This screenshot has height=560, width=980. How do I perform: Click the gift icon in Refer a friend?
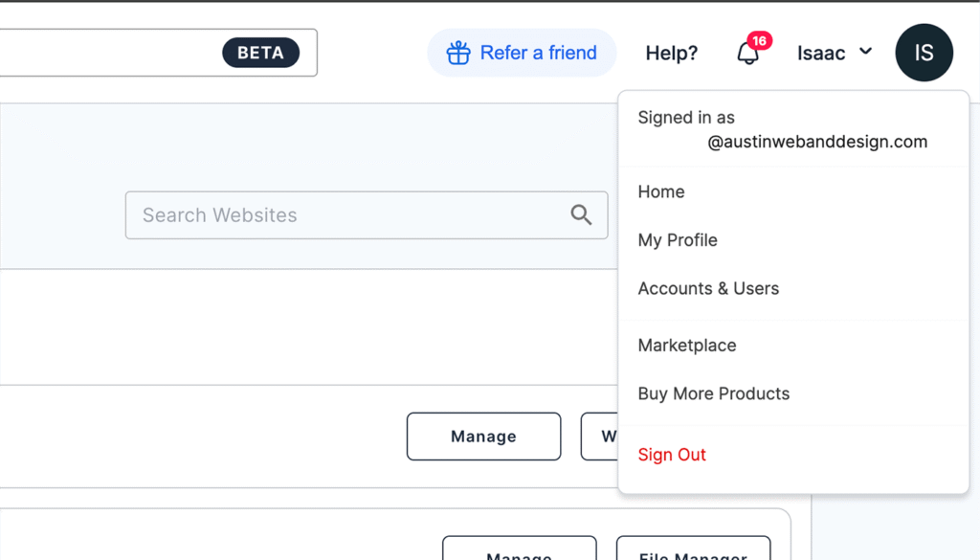[x=459, y=53]
